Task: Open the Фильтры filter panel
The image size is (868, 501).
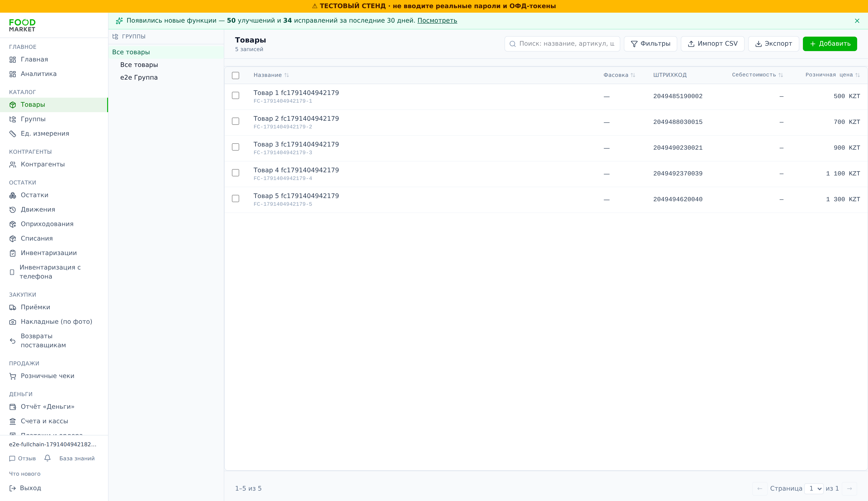Action: [650, 44]
